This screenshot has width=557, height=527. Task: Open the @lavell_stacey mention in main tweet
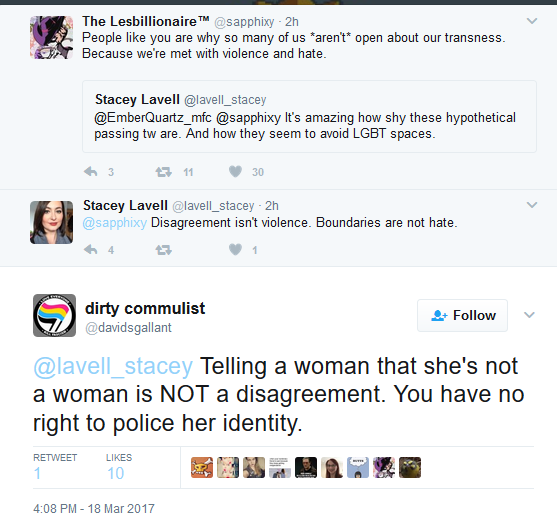[x=113, y=366]
